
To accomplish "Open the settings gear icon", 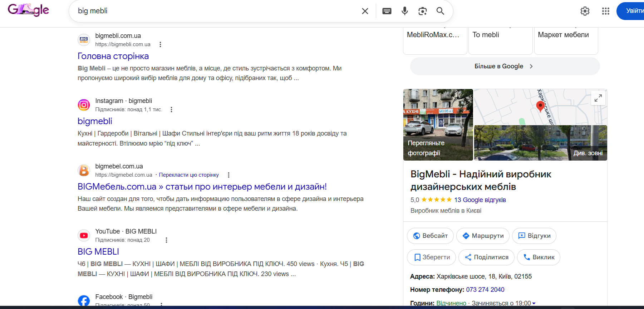I will [585, 11].
